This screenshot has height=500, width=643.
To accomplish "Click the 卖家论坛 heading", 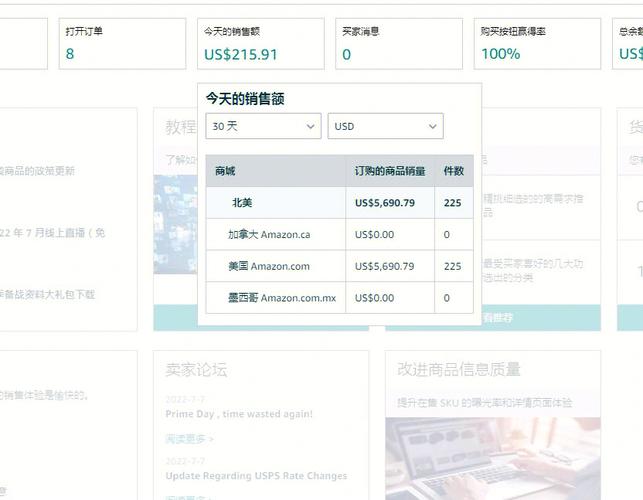I will 196,369.
